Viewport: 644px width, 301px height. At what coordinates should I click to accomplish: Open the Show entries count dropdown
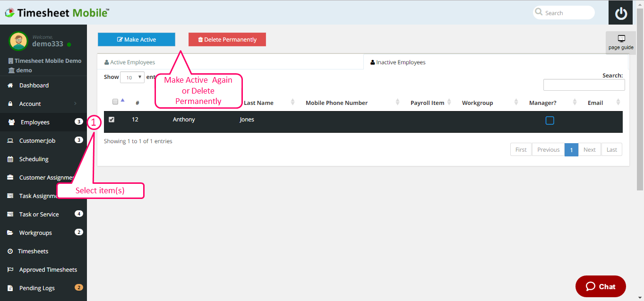132,77
